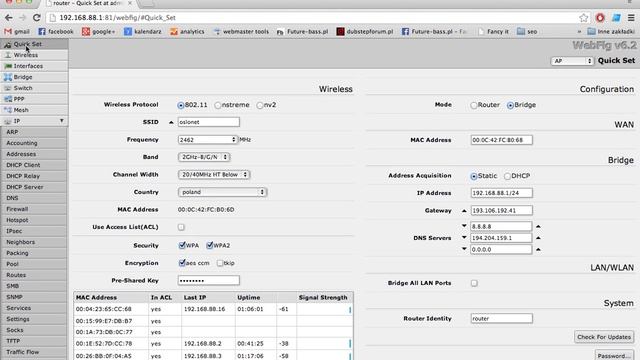This screenshot has width=640, height=360.
Task: Toggle WPA security checkbox
Action: tap(182, 245)
